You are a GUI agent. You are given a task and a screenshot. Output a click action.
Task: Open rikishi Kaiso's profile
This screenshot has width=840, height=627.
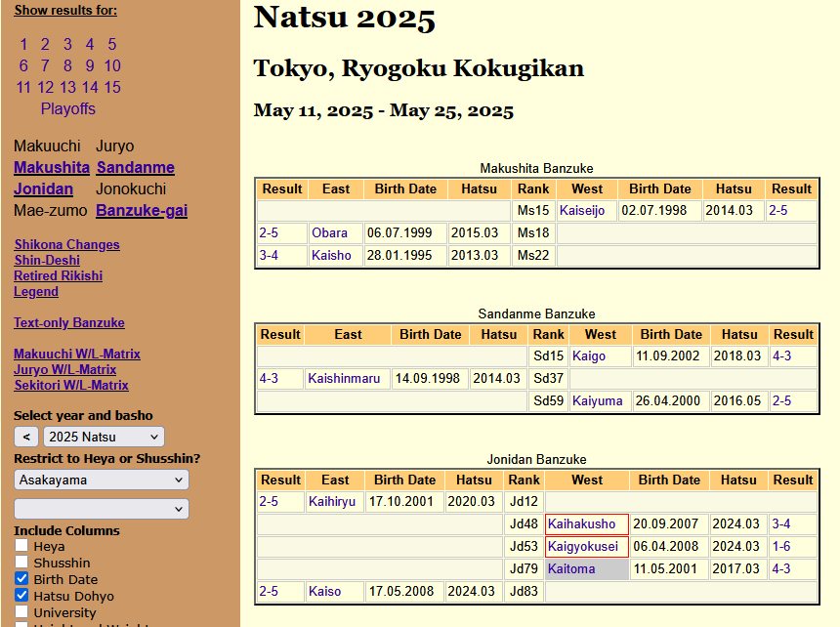[324, 592]
